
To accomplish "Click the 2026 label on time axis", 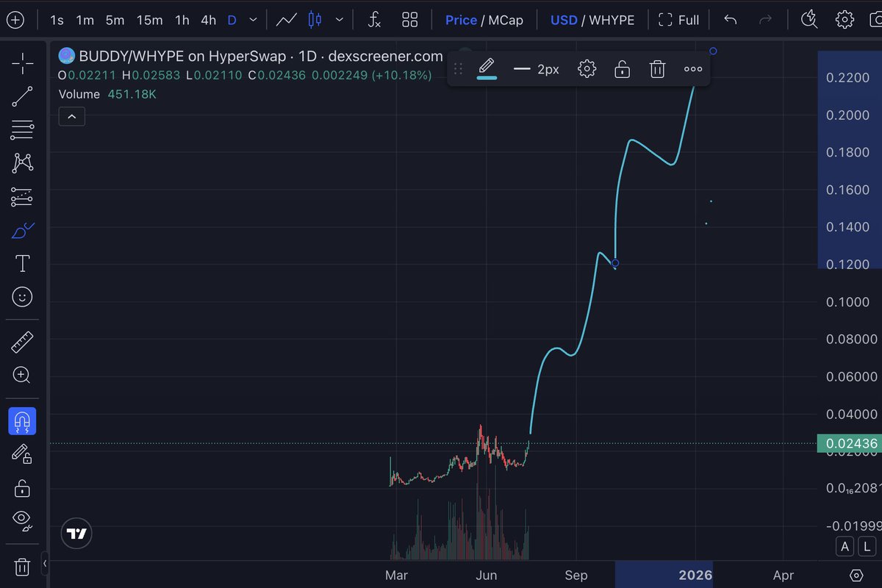I will click(x=695, y=575).
